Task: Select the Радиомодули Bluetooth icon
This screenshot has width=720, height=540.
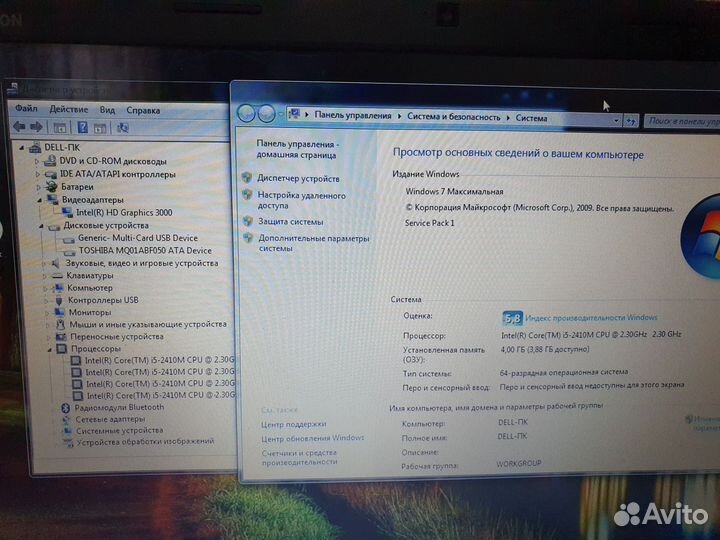Action: click(x=65, y=408)
